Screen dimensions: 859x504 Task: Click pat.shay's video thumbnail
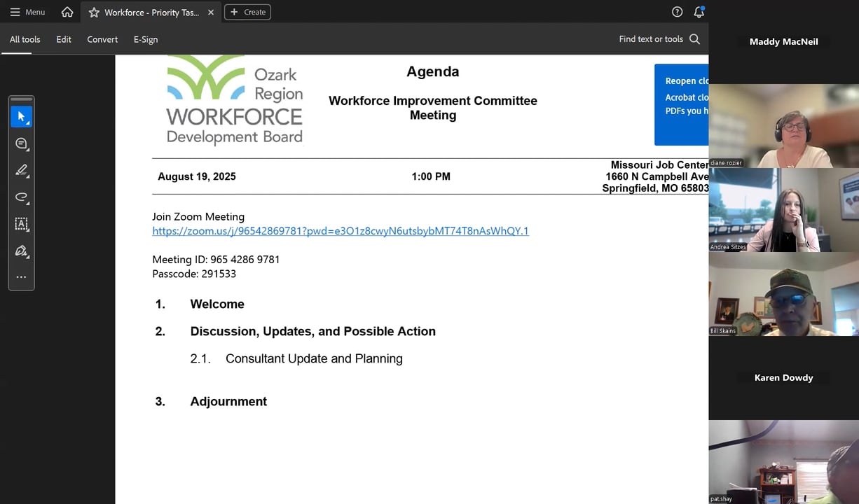pos(783,462)
